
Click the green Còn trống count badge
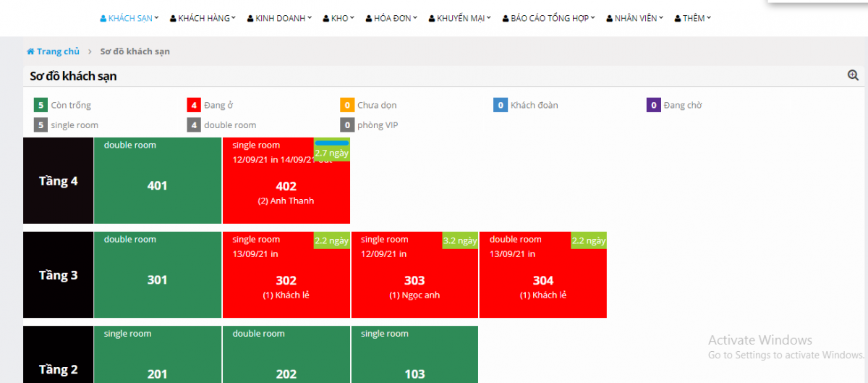click(x=41, y=105)
